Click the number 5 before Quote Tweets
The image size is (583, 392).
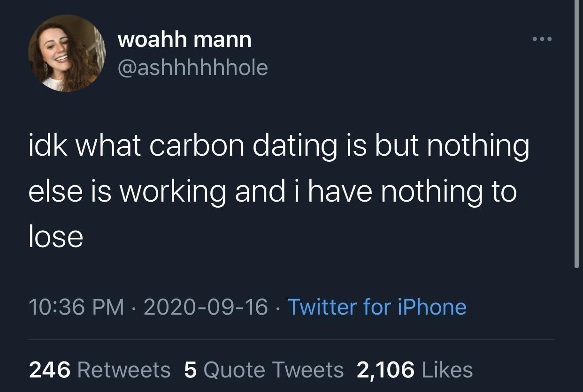pyautogui.click(x=190, y=369)
